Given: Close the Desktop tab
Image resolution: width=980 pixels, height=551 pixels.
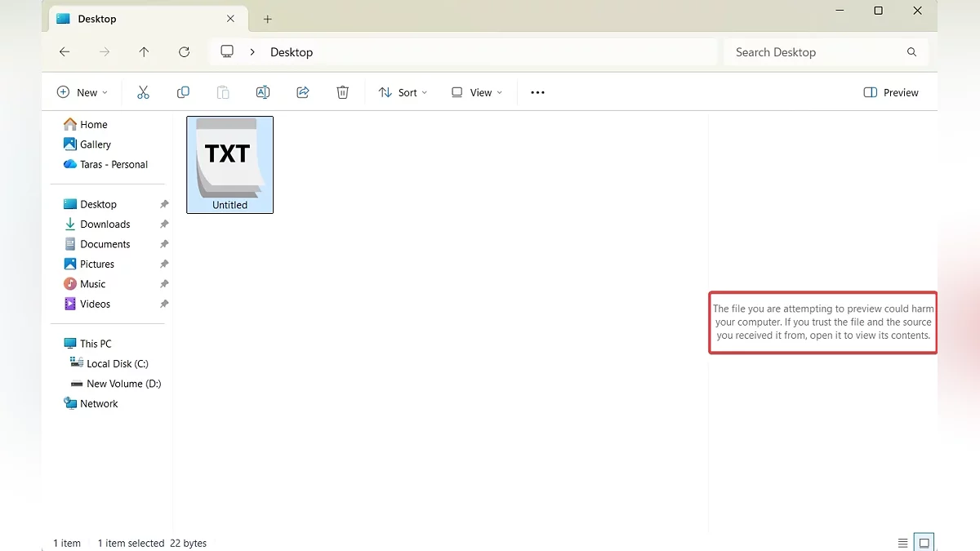Looking at the screenshot, I should pos(230,19).
